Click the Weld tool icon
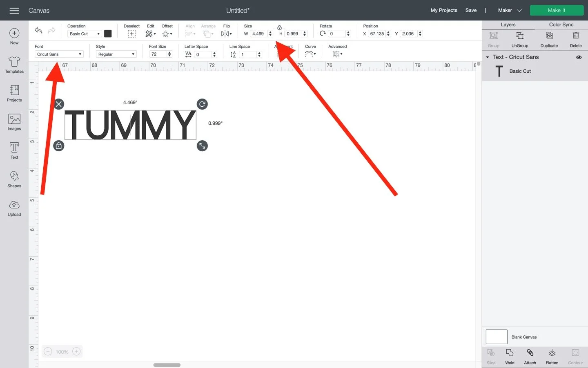 [x=510, y=356]
